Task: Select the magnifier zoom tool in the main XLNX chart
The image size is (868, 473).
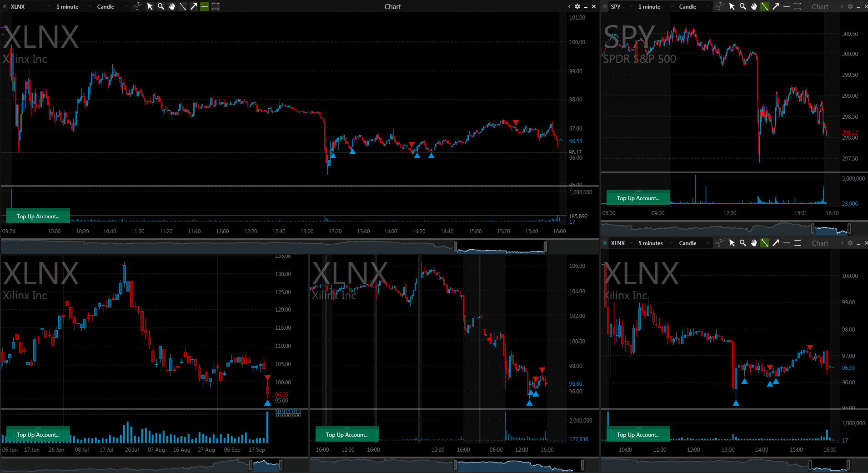Action: click(161, 6)
